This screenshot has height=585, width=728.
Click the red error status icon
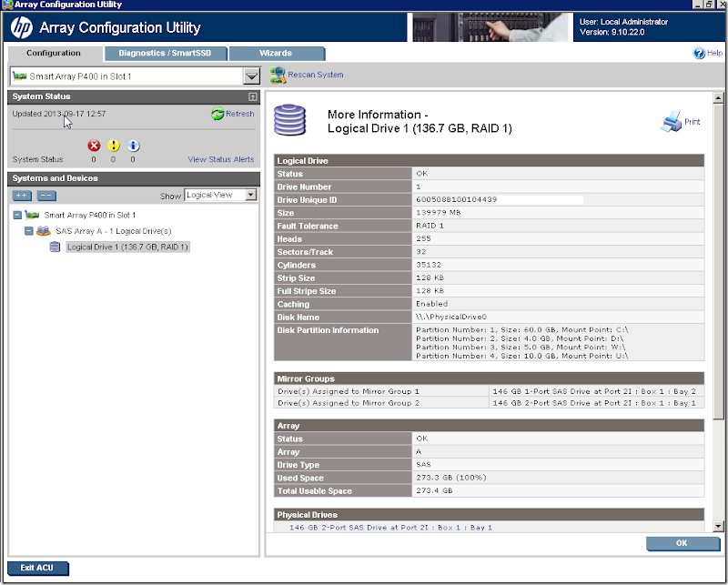click(x=95, y=144)
